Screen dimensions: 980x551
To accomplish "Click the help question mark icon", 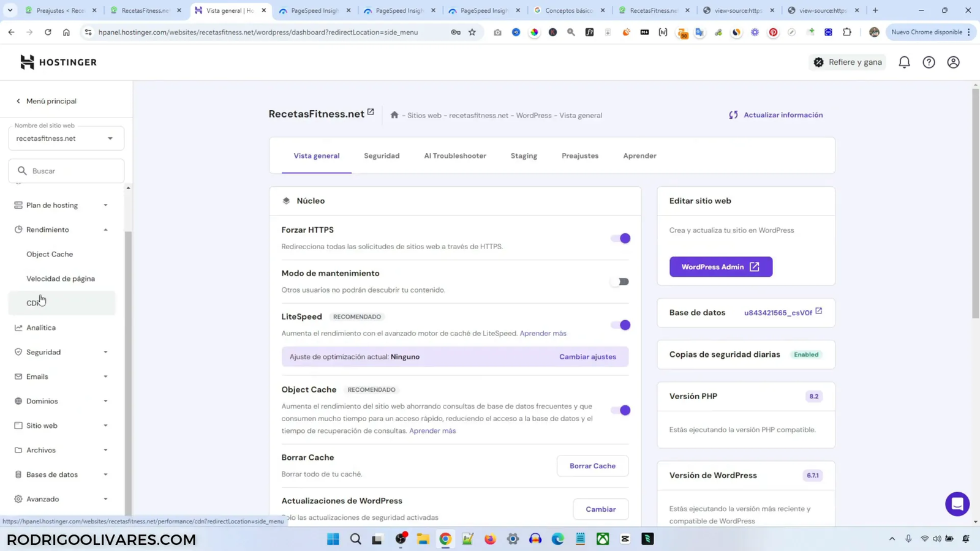I will pyautogui.click(x=929, y=62).
